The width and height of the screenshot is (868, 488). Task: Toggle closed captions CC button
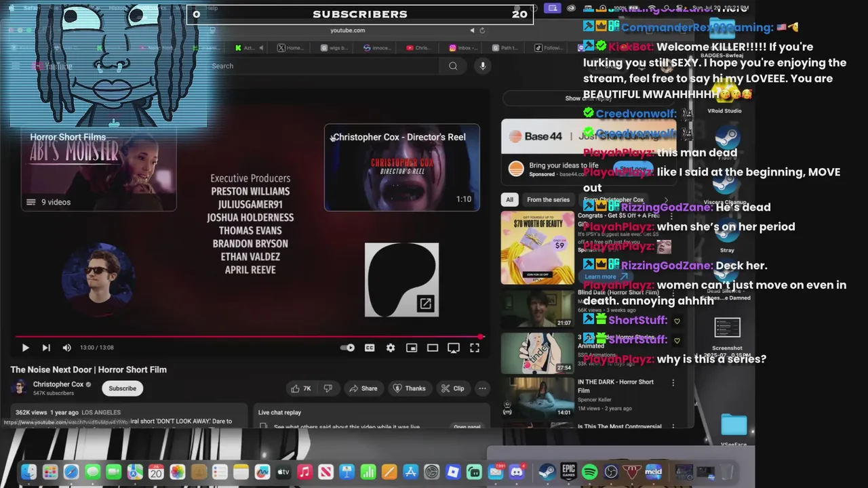[370, 348]
